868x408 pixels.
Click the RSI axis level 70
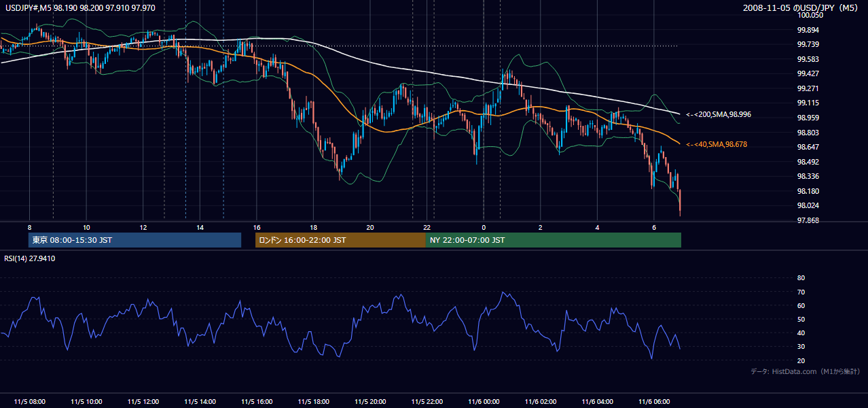click(x=801, y=292)
